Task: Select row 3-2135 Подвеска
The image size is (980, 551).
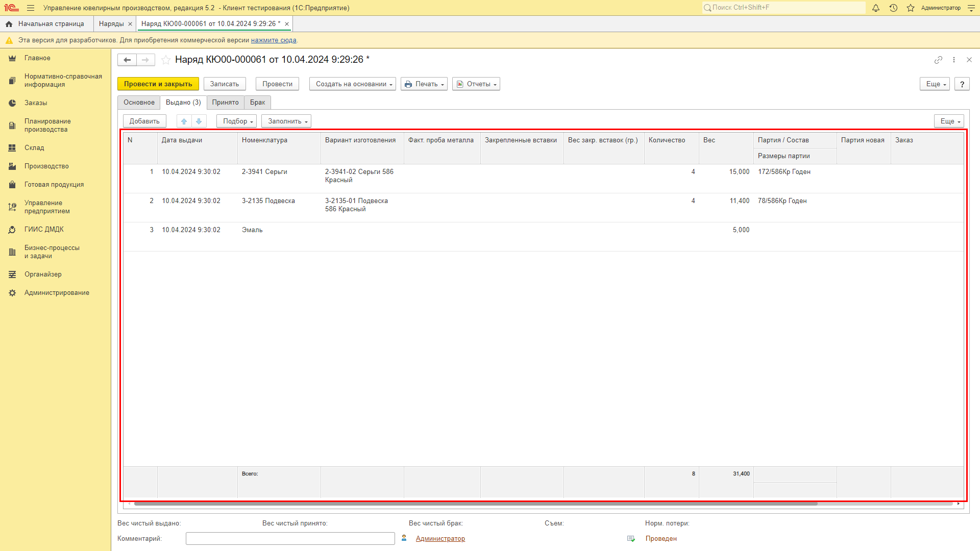Action: pyautogui.click(x=543, y=208)
